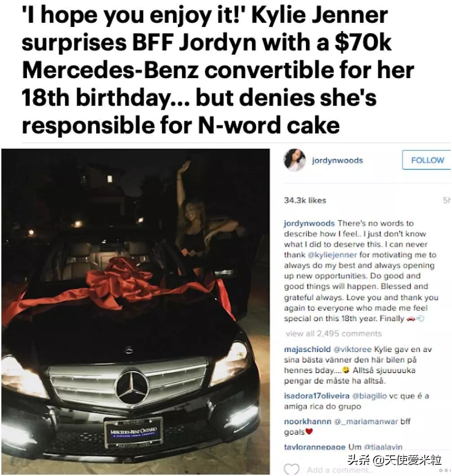This screenshot has width=452, height=476.
Task: Click the article headline text
Action: coord(218,70)
